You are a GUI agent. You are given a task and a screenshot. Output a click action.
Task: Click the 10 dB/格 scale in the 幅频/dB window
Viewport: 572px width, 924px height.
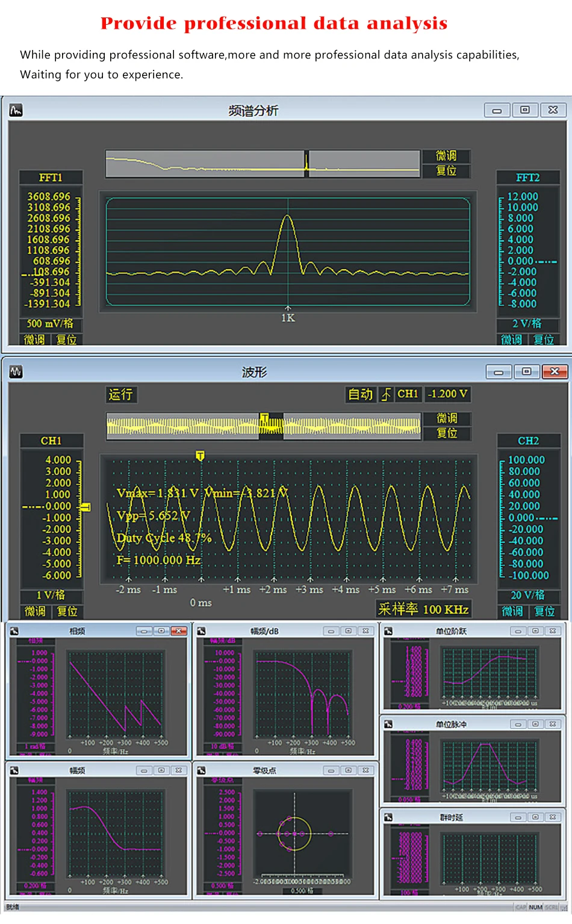click(x=222, y=746)
